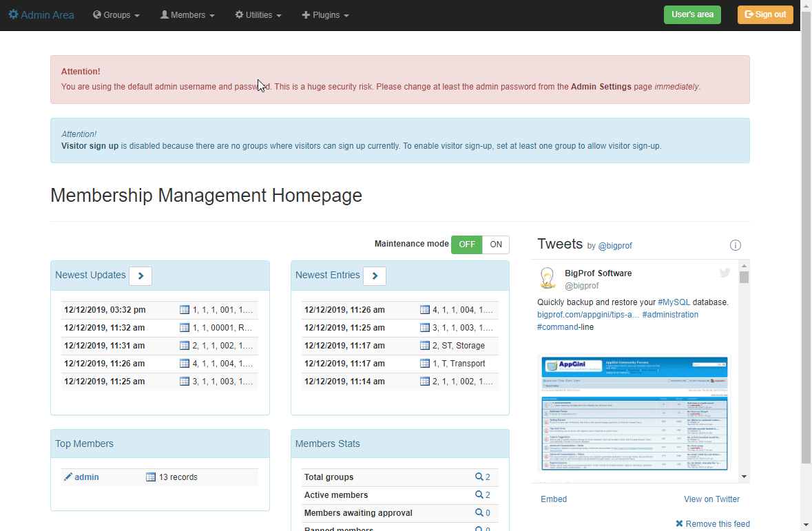The width and height of the screenshot is (812, 531).
Task: Click the '1, 1, 00001, R...' update text
Action: pyautogui.click(x=222, y=327)
